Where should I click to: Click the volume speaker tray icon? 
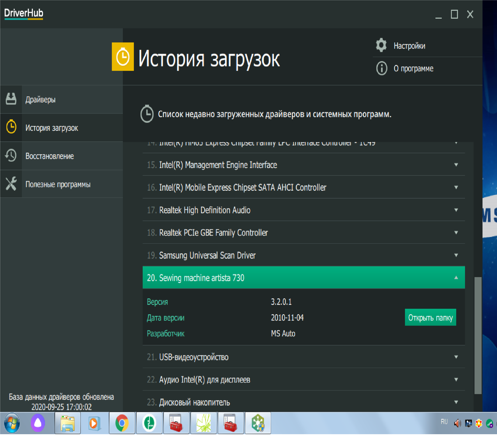pos(457,423)
